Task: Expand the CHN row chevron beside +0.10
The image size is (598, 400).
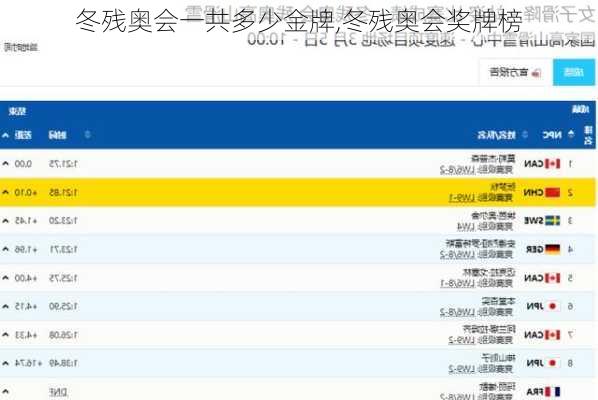Action: [5, 192]
